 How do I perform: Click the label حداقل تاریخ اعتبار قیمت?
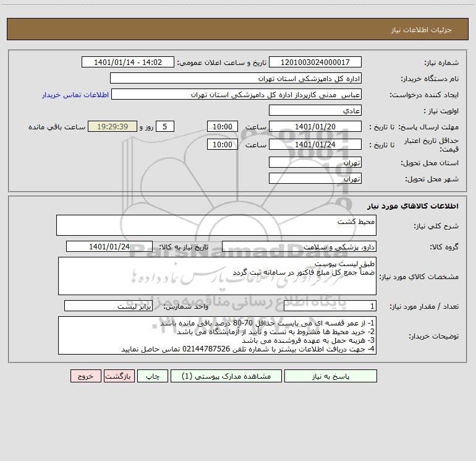pyautogui.click(x=431, y=145)
